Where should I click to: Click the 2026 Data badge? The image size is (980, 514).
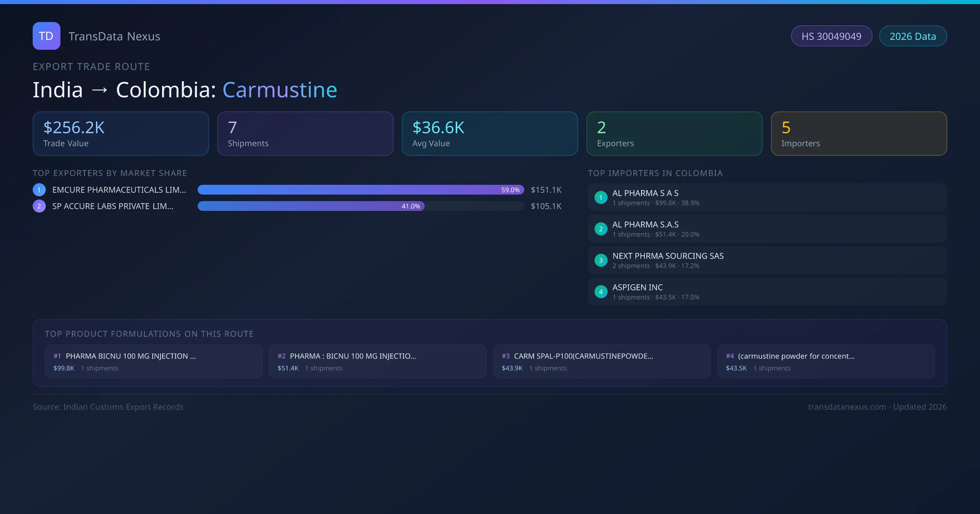[913, 36]
